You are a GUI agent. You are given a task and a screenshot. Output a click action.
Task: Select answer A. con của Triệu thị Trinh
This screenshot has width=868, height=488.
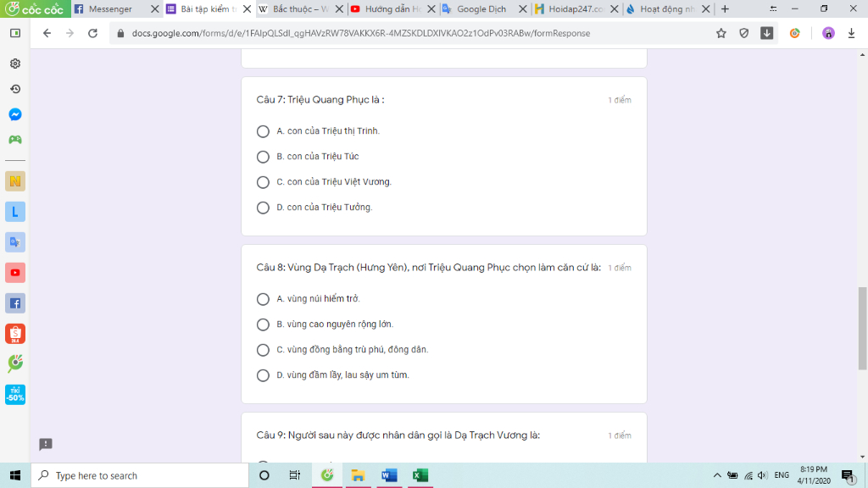(263, 131)
